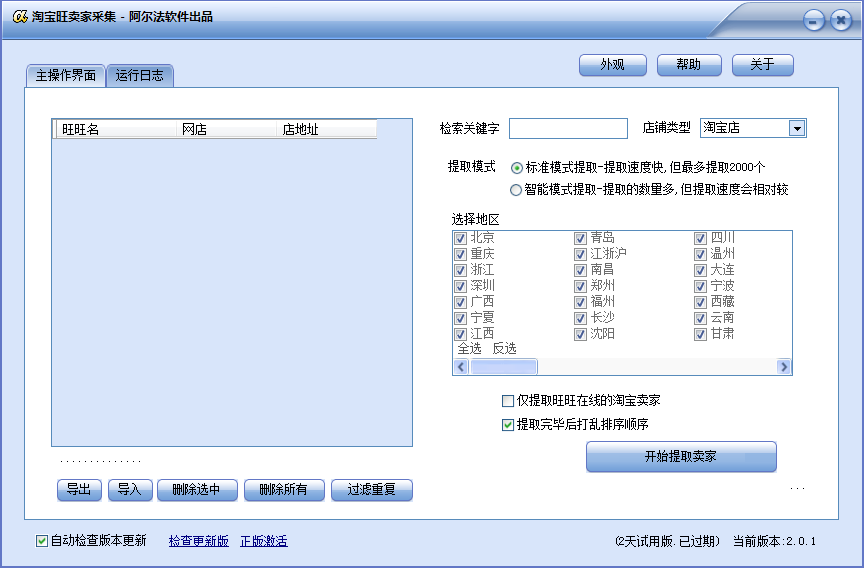The image size is (864, 568).
Task: Click 删除选中 button
Action: click(x=197, y=490)
